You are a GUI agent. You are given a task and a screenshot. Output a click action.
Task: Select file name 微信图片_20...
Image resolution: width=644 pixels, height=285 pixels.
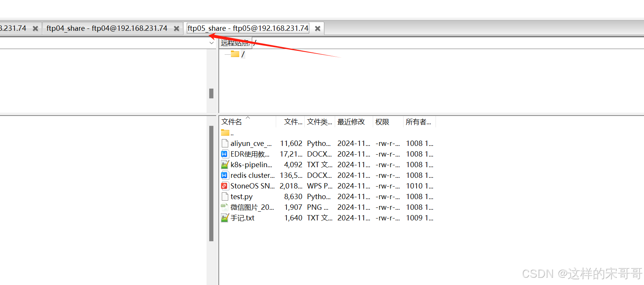point(252,207)
